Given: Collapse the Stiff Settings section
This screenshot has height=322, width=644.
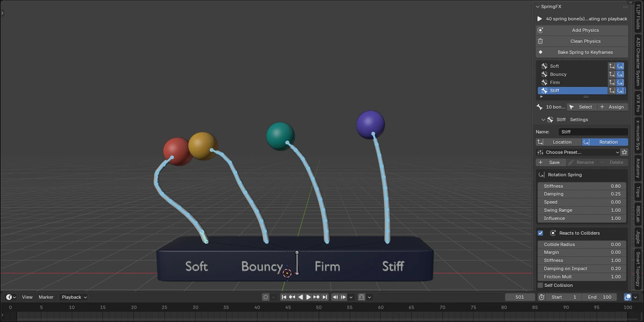Looking at the screenshot, I should coord(543,120).
